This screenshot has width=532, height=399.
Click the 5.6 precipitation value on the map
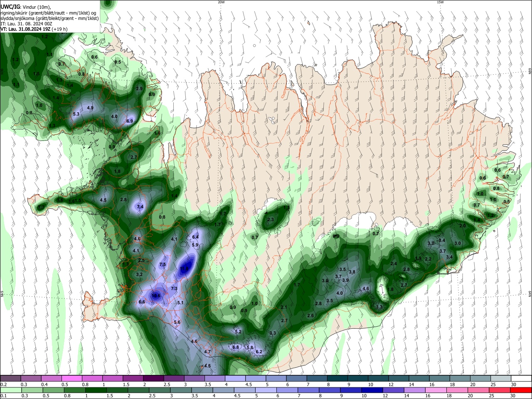[x=177, y=323]
